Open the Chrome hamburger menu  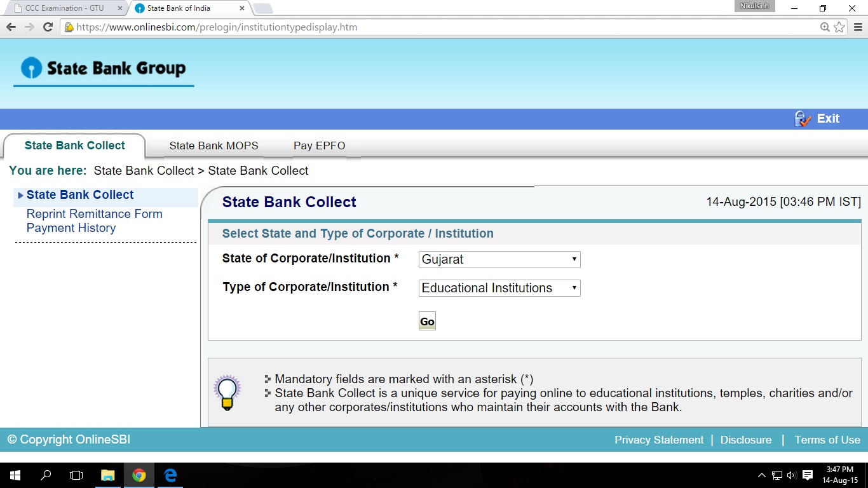click(x=858, y=27)
